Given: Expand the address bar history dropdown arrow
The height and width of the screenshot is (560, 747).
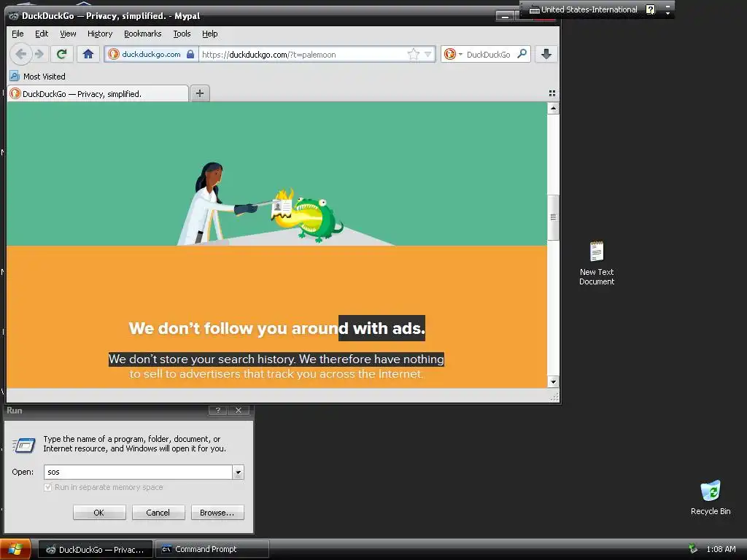Looking at the screenshot, I should click(427, 54).
